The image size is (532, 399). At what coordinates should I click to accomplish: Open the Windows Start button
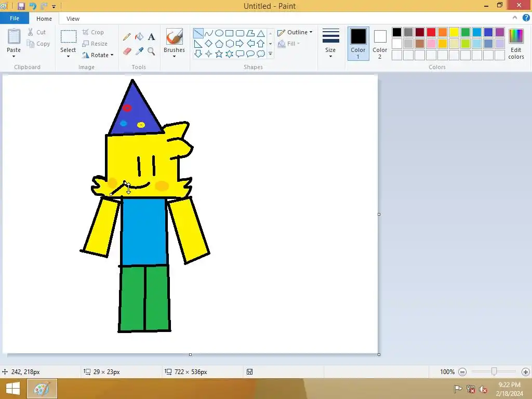(13, 389)
